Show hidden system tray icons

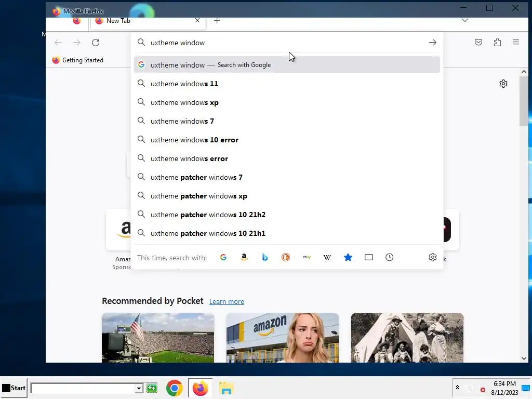[457, 387]
